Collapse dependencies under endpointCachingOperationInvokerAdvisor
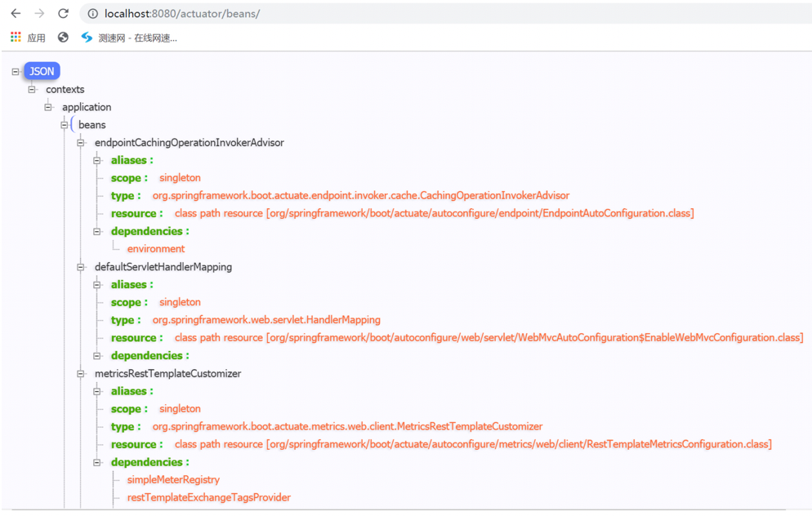The image size is (812, 516). click(x=97, y=231)
